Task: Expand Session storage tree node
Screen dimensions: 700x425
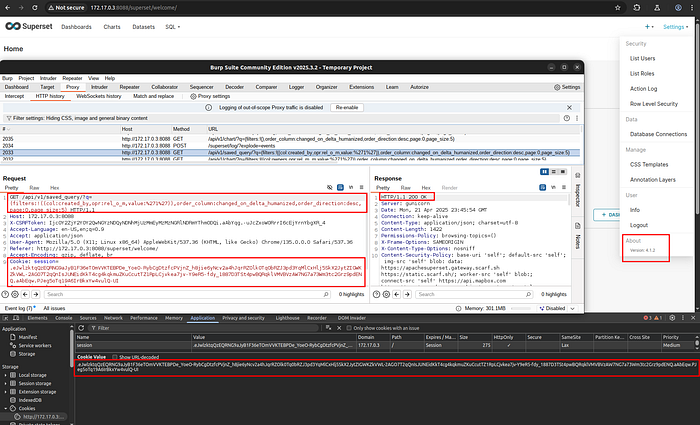Action: (6, 383)
